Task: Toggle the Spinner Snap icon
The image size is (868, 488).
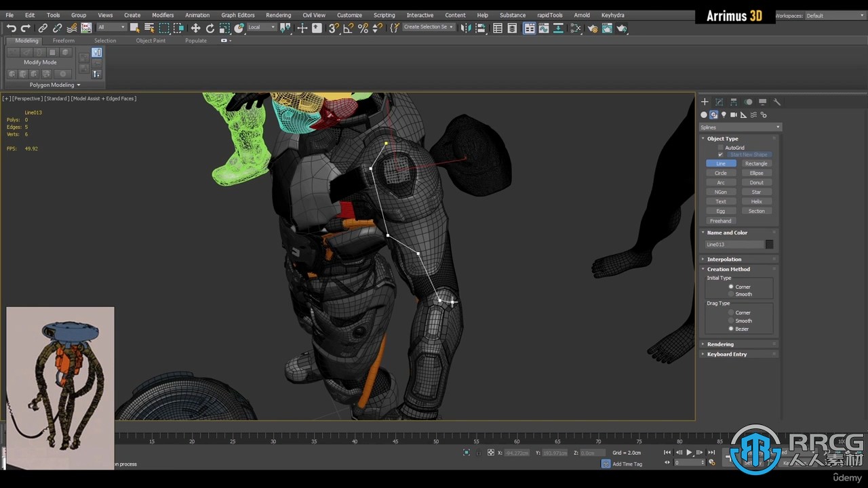Action: click(x=377, y=28)
